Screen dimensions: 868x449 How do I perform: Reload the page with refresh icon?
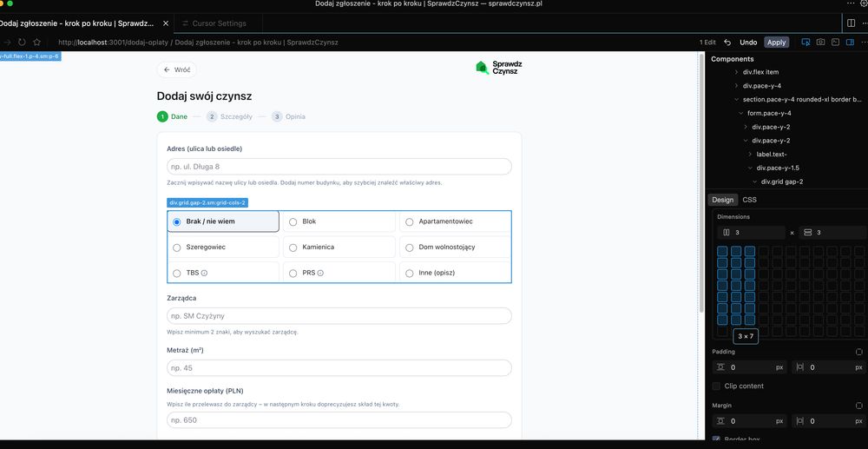[23, 42]
